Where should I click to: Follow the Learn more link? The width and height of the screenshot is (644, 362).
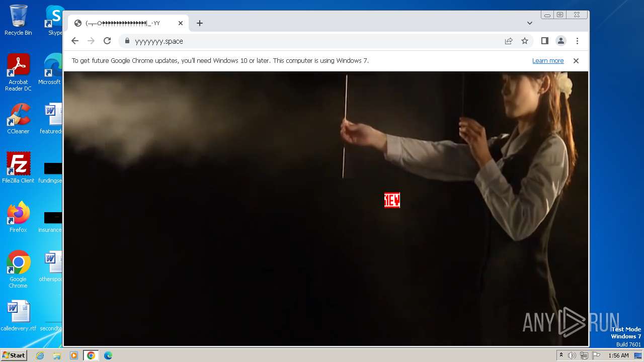[548, 61]
